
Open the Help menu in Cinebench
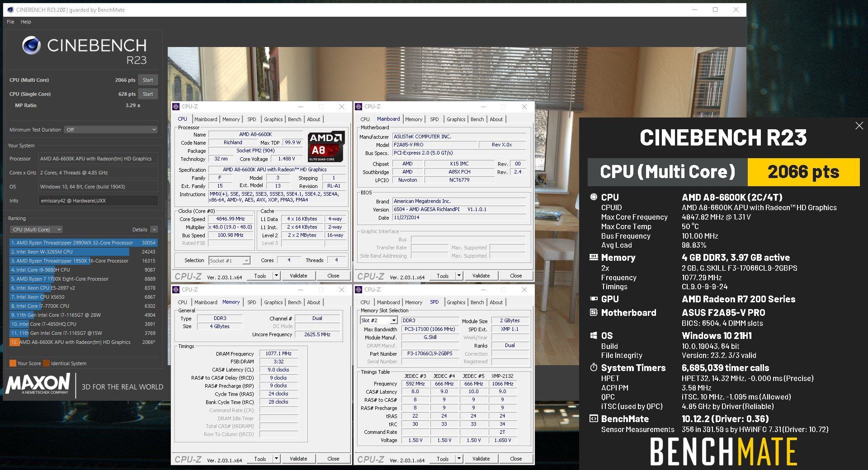click(26, 22)
